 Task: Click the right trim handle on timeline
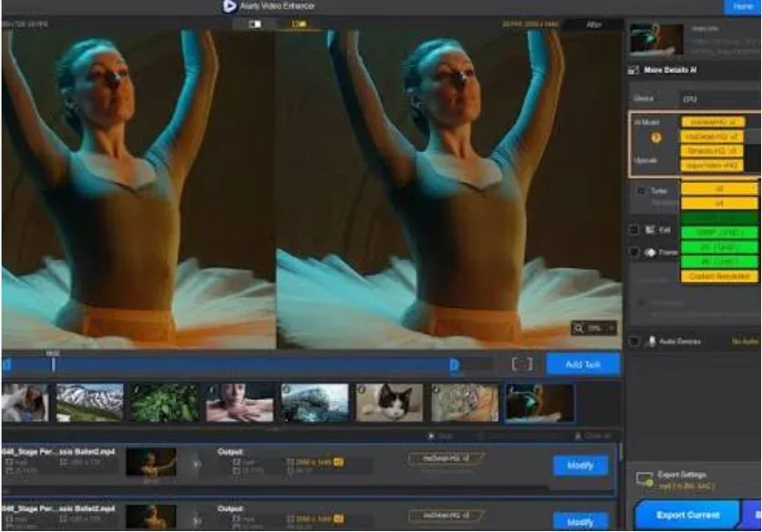coord(455,364)
